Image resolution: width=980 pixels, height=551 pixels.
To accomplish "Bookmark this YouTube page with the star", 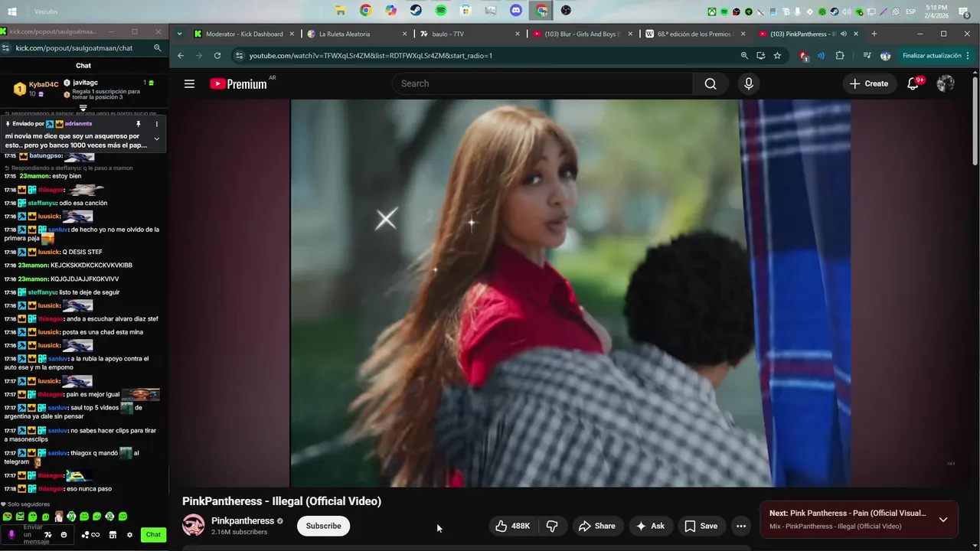I will 777,56.
